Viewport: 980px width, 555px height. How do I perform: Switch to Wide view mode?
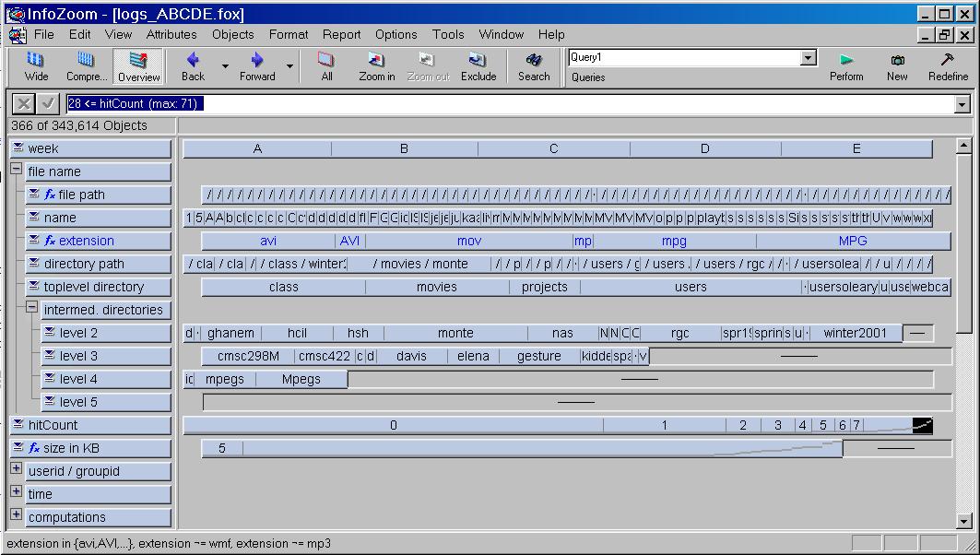click(x=37, y=65)
